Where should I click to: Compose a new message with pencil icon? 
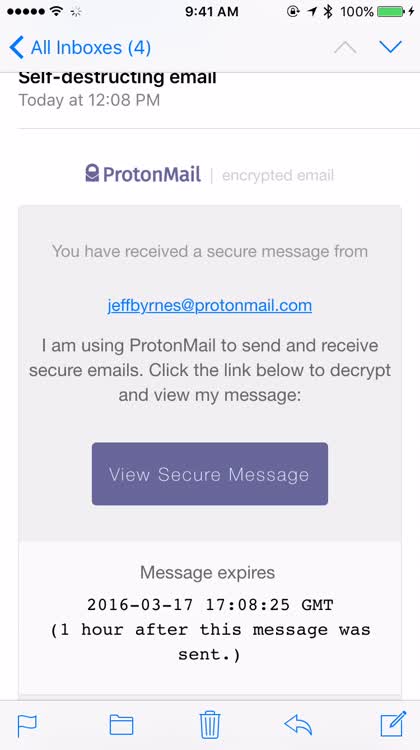coord(393,724)
